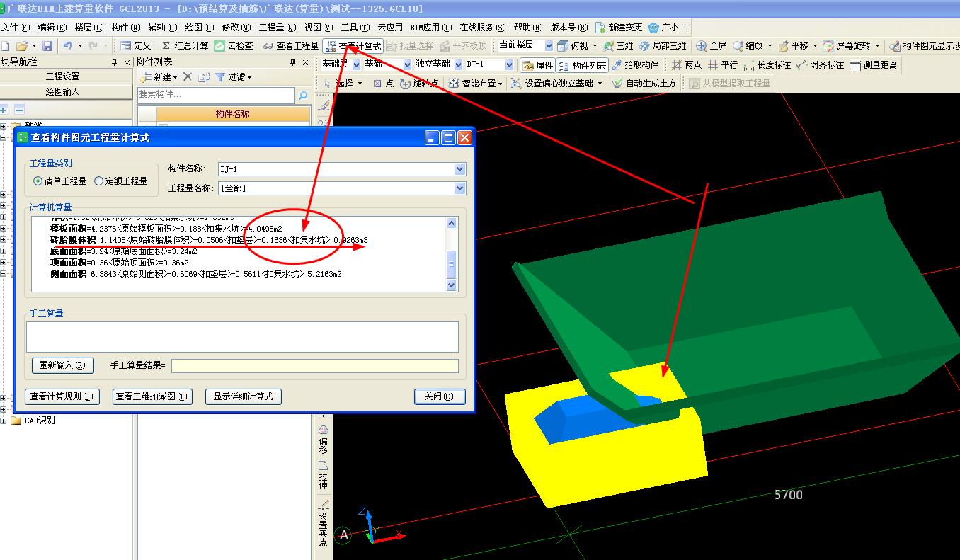Click 拾取构件 pick component tool
960x560 pixels.
tap(635, 65)
